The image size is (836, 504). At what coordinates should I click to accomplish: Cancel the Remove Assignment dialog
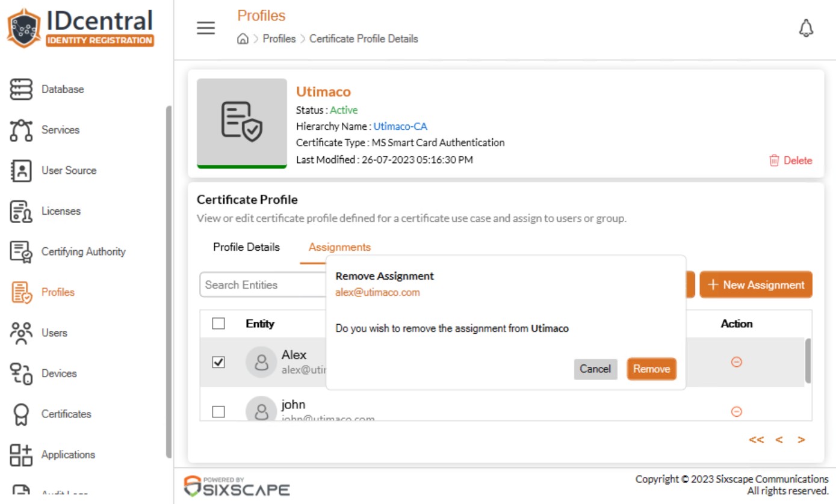pyautogui.click(x=595, y=369)
